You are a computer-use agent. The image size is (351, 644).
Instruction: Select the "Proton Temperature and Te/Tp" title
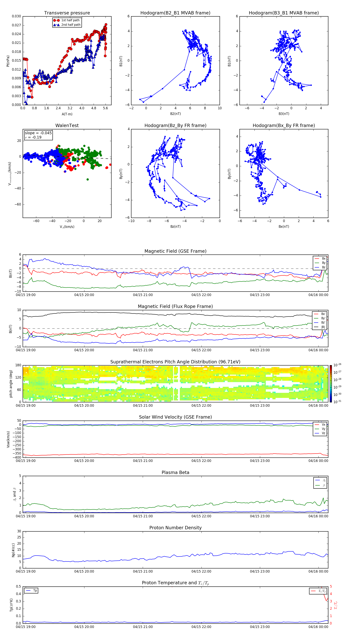coord(175,583)
